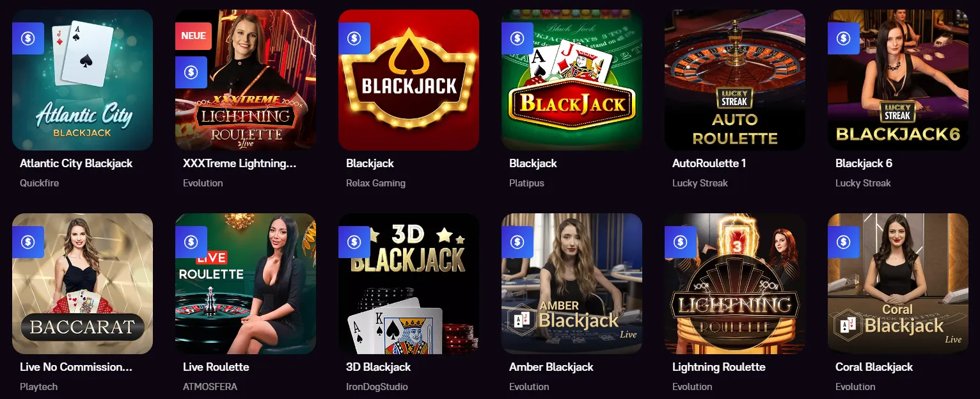Select the dollar badge on Lightning Roulette
Image resolution: width=980 pixels, height=399 pixels.
(x=680, y=241)
